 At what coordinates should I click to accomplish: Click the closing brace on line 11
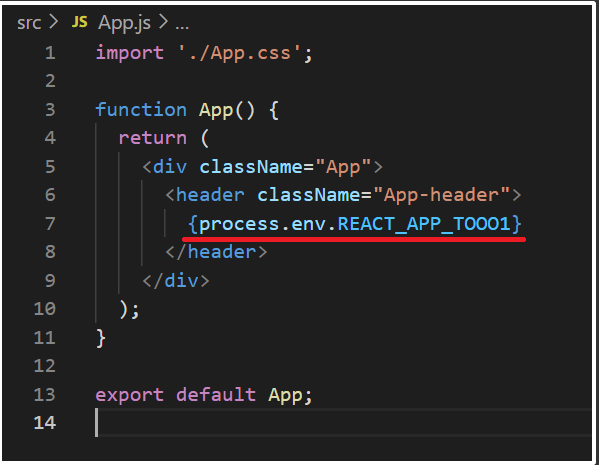pyautogui.click(x=101, y=339)
